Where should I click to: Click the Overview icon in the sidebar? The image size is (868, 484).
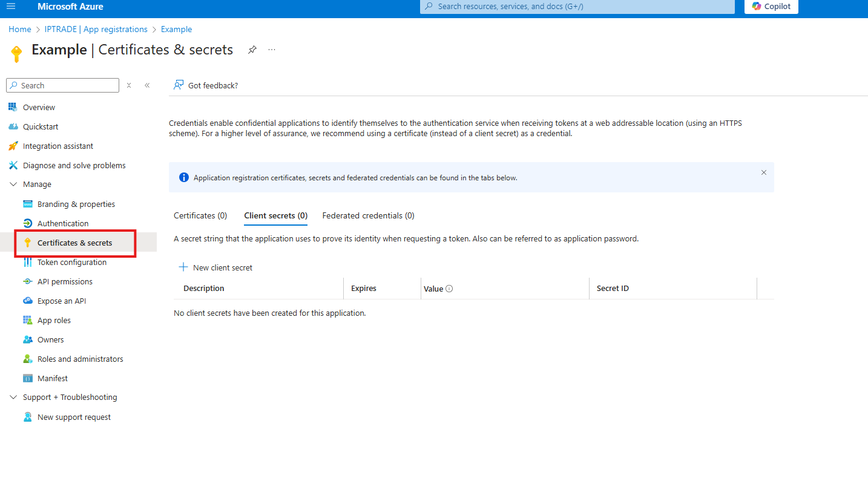(x=13, y=107)
